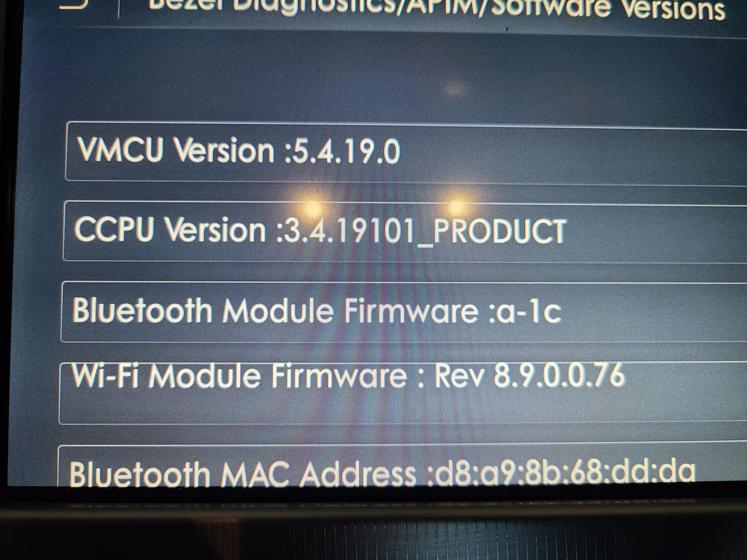Image resolution: width=747 pixels, height=560 pixels.
Task: Open the Wi-Fi Module Firmware entry
Action: click(x=402, y=393)
